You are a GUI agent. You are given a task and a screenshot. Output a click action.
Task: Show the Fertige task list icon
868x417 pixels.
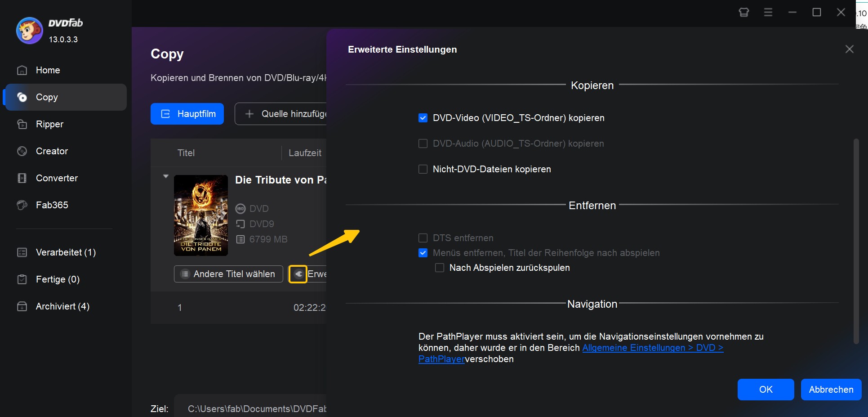coord(22,279)
